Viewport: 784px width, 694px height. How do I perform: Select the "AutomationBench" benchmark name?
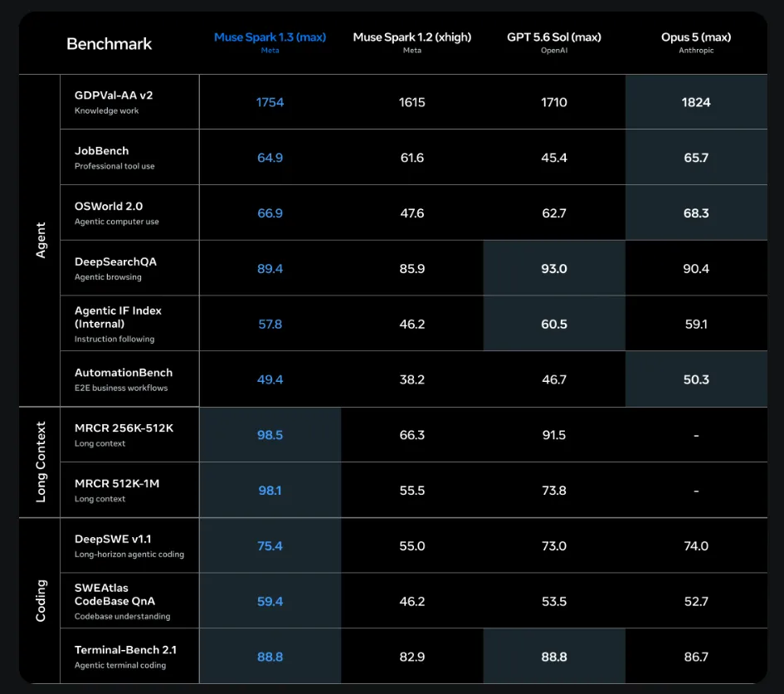tap(124, 373)
